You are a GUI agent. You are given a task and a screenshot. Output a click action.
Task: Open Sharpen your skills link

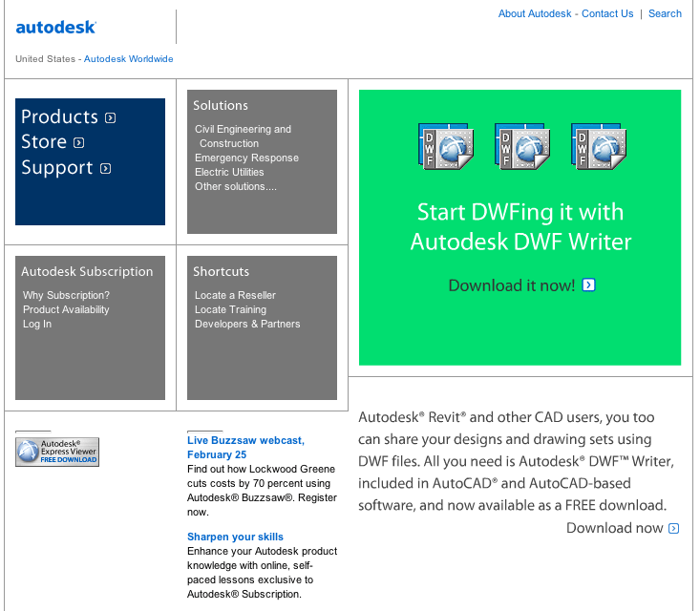pyautogui.click(x=235, y=537)
